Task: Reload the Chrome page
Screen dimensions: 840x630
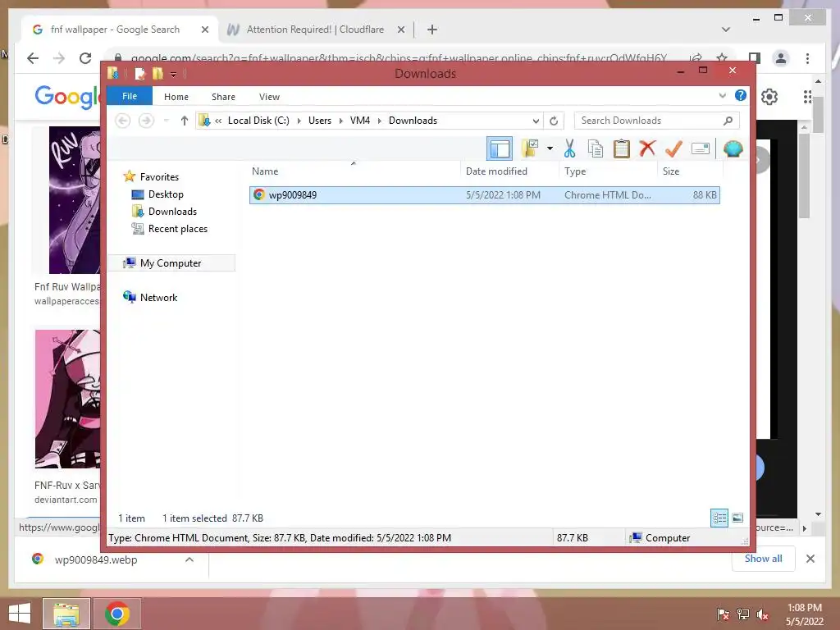Action: coord(85,58)
